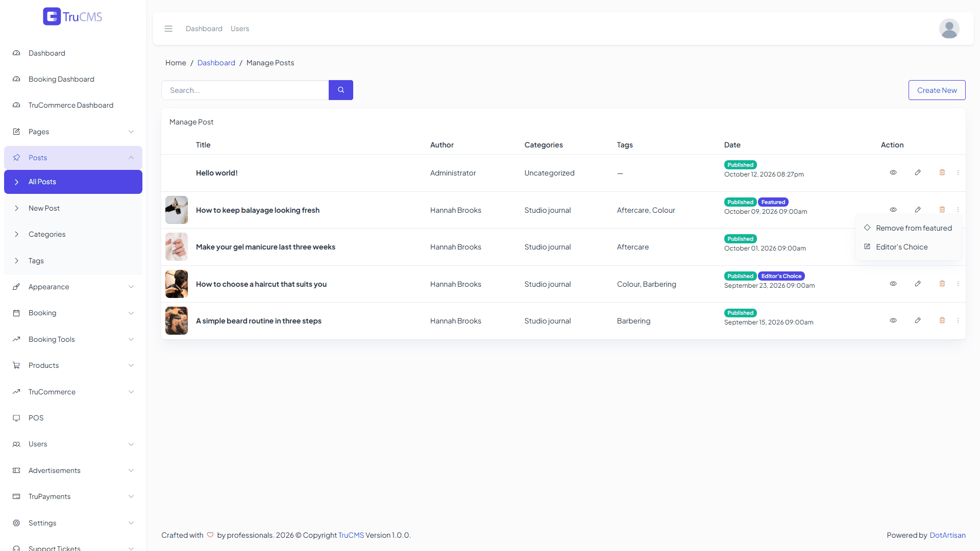Expand the Products sidebar section
Screen dimensions: 980x551
point(73,365)
